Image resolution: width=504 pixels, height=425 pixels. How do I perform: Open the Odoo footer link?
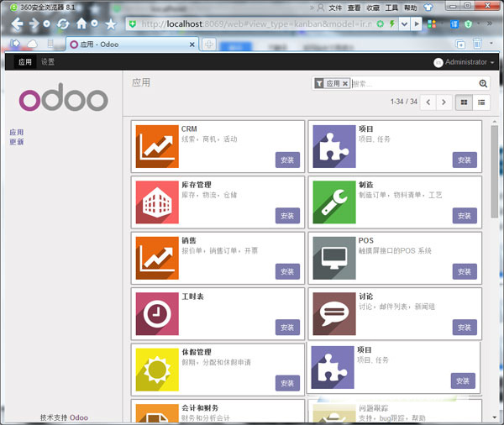click(x=79, y=417)
